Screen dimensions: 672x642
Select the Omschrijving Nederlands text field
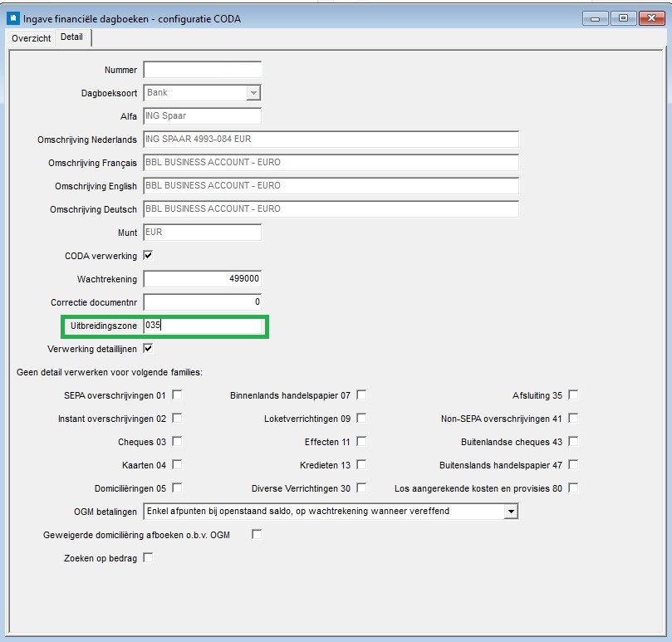coord(331,140)
